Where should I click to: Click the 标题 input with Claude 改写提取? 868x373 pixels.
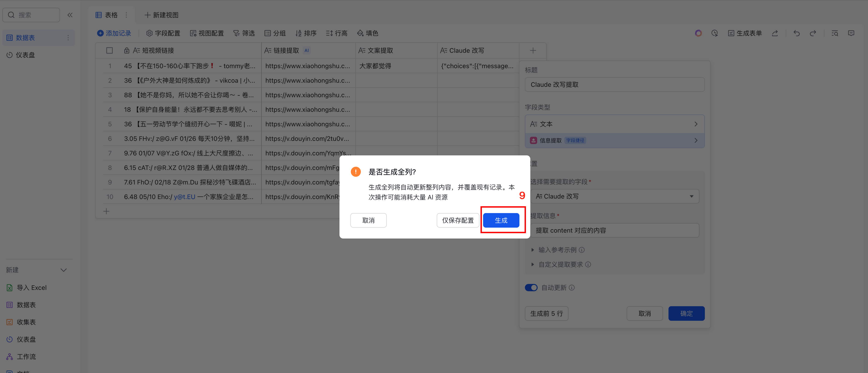pyautogui.click(x=615, y=85)
